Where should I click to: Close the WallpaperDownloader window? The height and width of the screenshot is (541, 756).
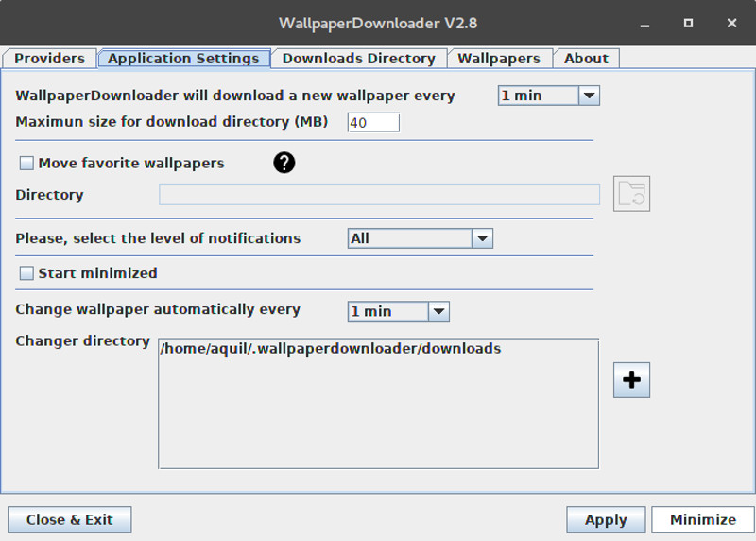coord(731,23)
